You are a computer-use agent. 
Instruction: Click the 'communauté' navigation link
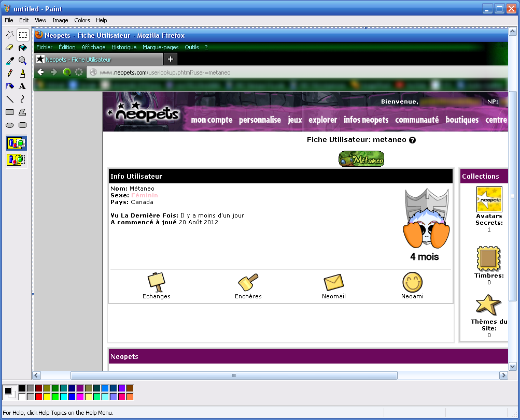click(417, 120)
